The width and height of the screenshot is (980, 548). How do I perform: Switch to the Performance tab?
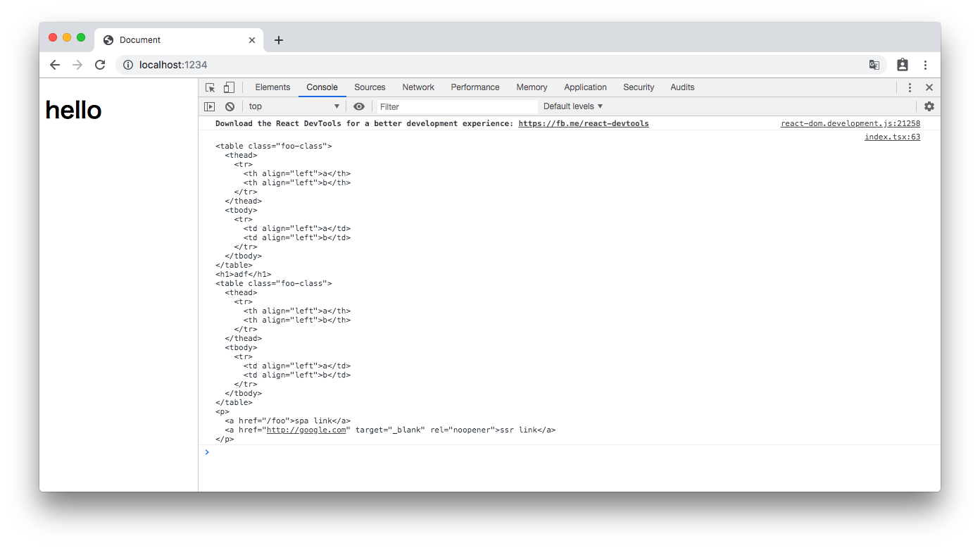click(475, 87)
